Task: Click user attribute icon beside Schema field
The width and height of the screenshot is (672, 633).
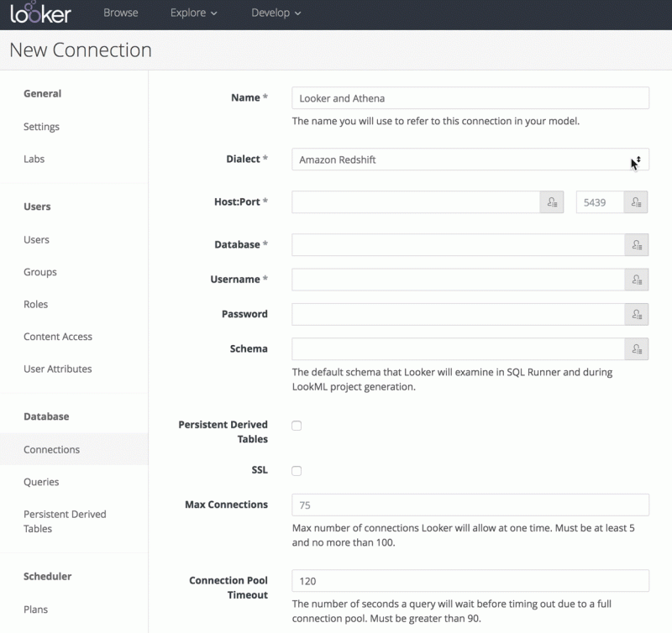Action: click(637, 349)
